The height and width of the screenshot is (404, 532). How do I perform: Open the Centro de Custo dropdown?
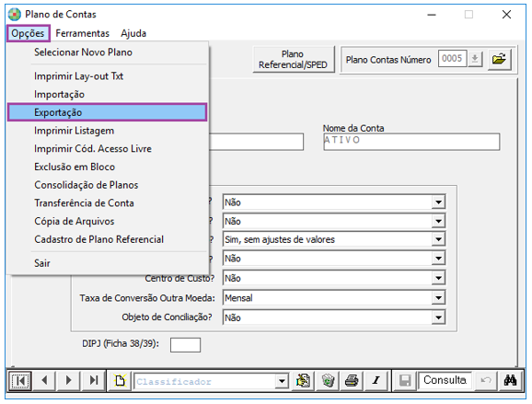[438, 279]
